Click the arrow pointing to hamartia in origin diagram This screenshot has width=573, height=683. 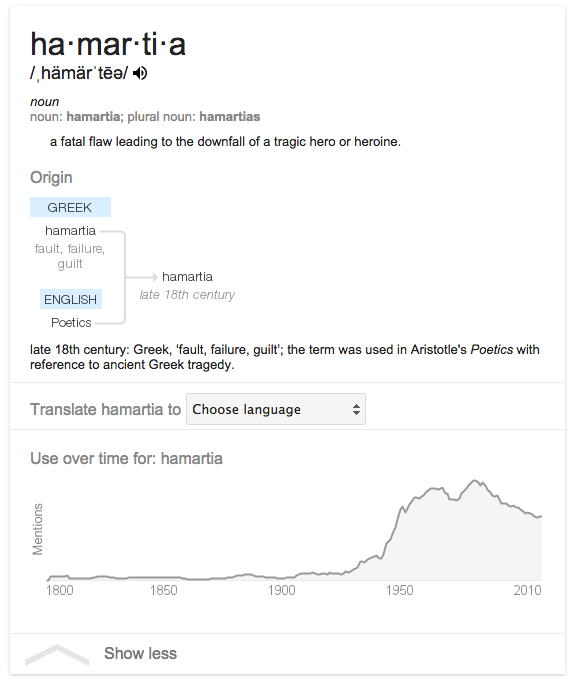coord(142,277)
